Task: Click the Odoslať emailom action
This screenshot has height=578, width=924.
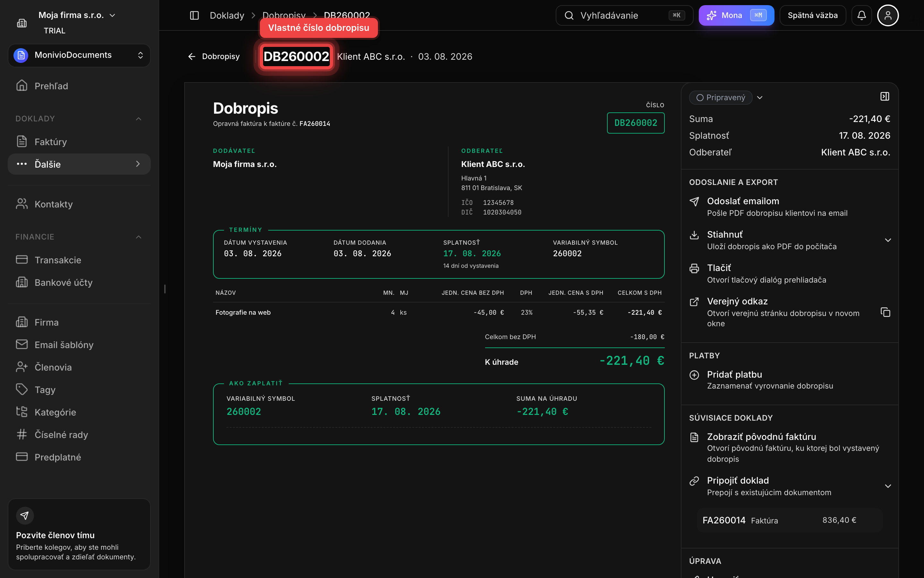Action: [x=790, y=207]
